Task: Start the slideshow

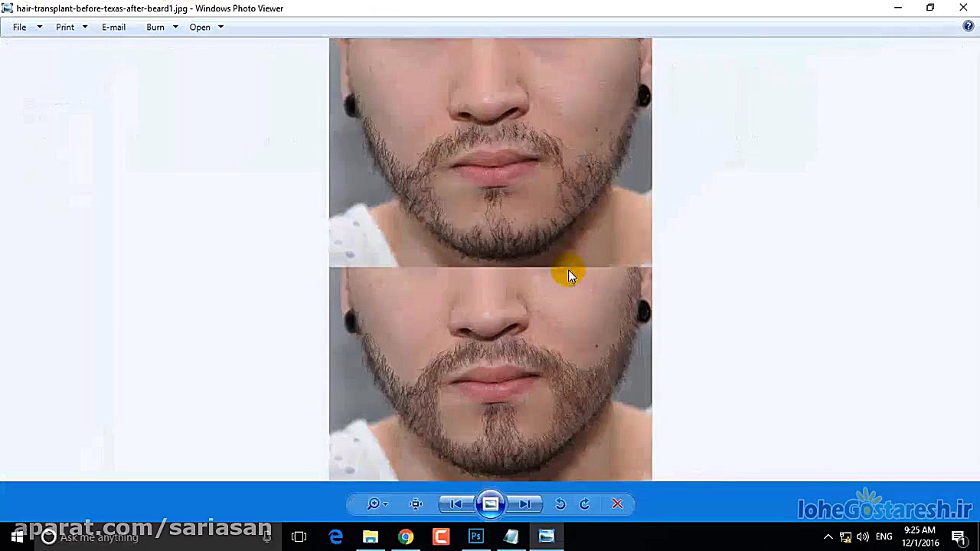Action: point(490,504)
